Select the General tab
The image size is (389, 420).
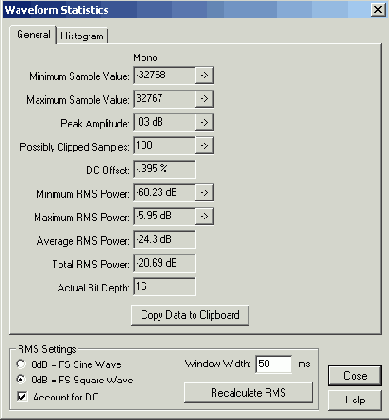pyautogui.click(x=33, y=34)
